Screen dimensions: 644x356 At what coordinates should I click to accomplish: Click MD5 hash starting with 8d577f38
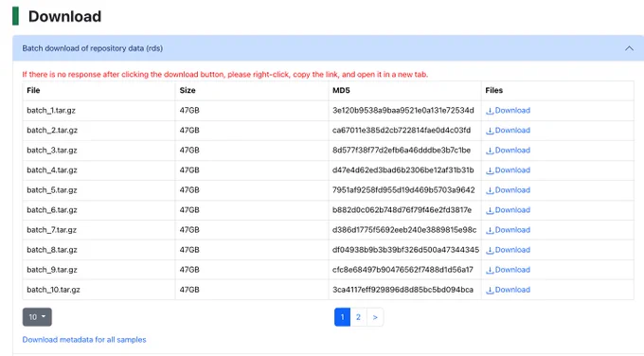(402, 151)
